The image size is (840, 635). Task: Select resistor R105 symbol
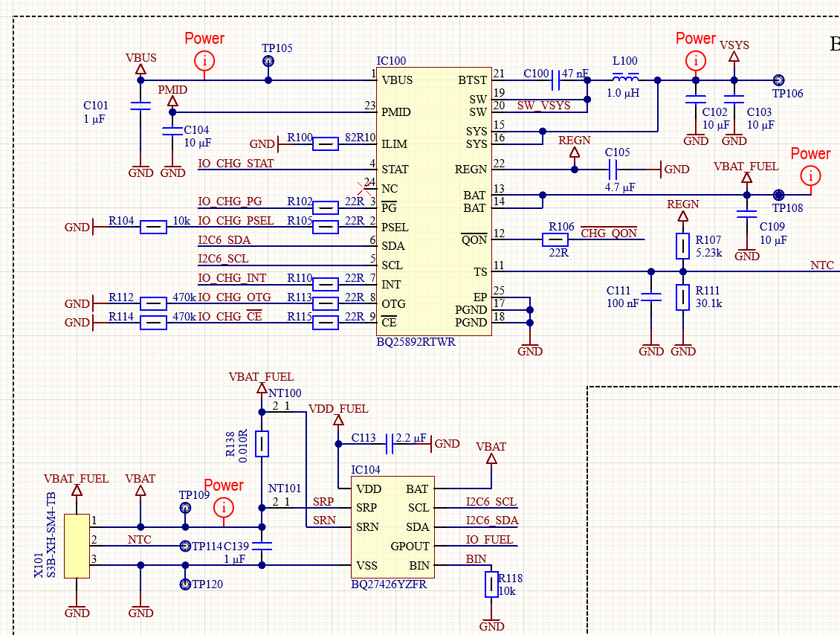[x=326, y=228]
